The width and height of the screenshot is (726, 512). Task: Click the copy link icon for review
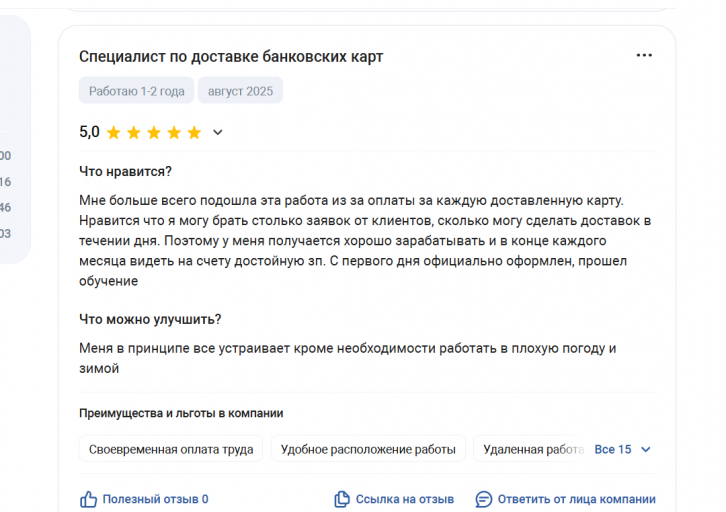[x=342, y=500]
